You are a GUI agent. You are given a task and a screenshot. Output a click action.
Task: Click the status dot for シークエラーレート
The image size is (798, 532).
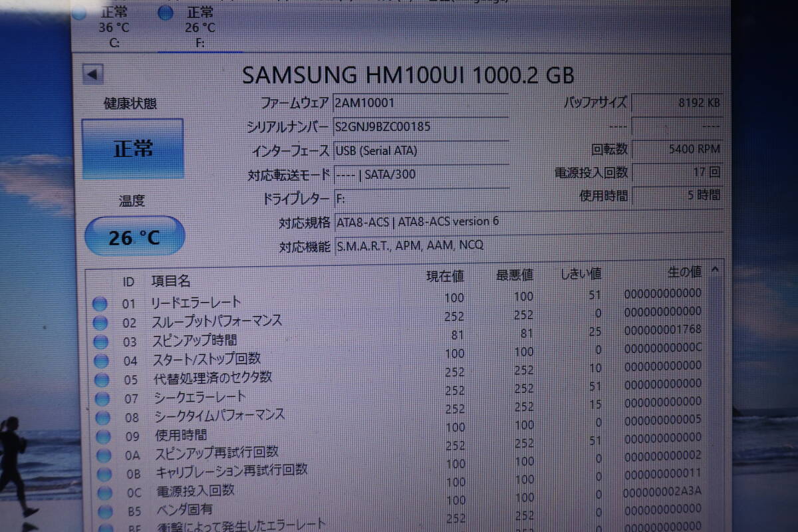point(101,399)
